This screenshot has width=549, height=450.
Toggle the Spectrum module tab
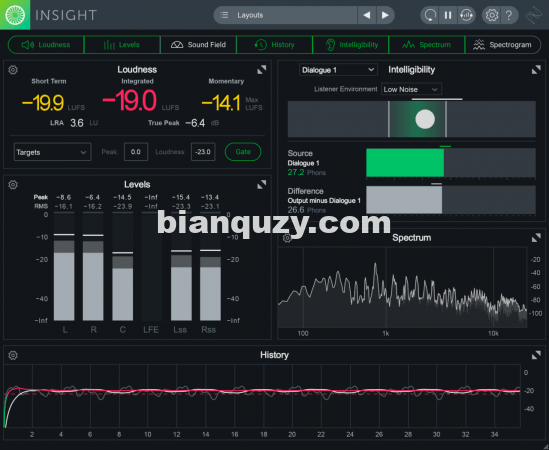[427, 45]
